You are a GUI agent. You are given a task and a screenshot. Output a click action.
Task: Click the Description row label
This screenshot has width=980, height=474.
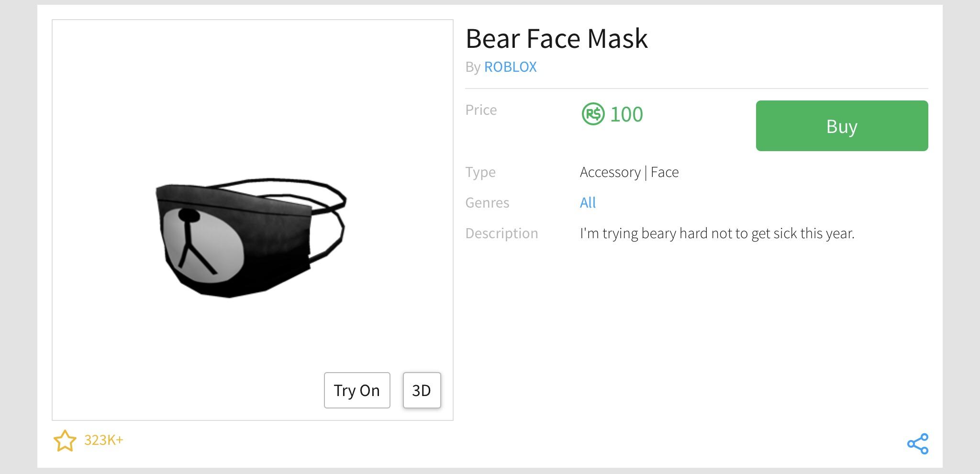[x=502, y=233]
